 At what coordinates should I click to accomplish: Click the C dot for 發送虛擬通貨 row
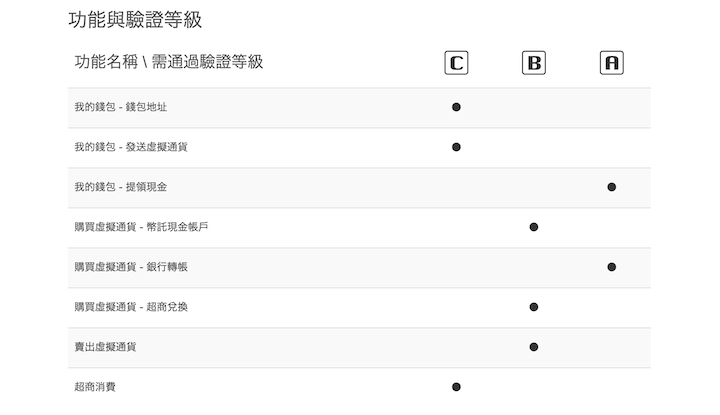[456, 147]
